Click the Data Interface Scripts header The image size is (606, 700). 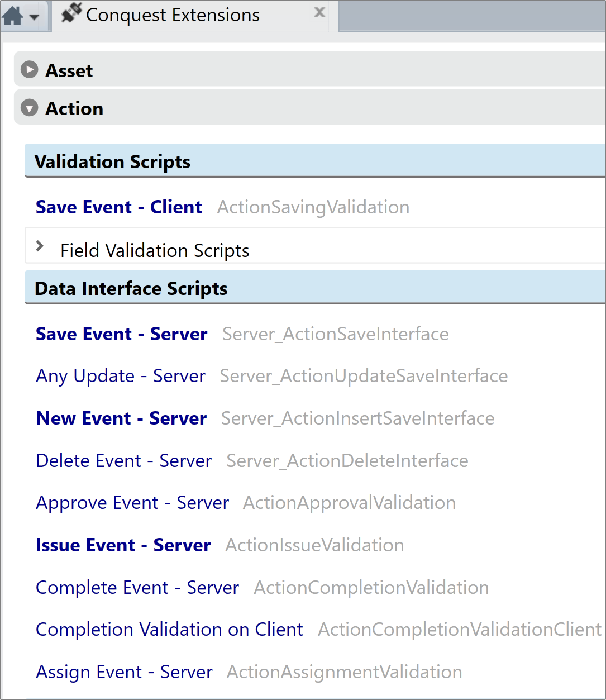(315, 288)
